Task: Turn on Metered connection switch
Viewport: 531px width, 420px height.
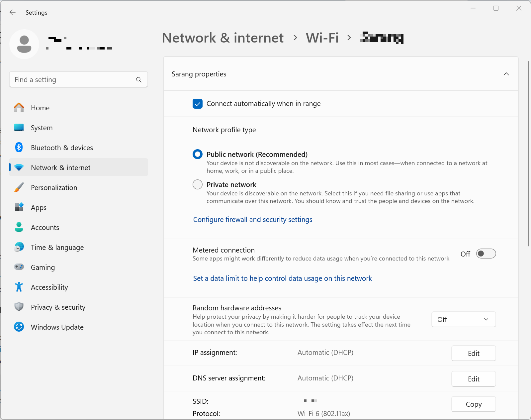Action: [486, 254]
